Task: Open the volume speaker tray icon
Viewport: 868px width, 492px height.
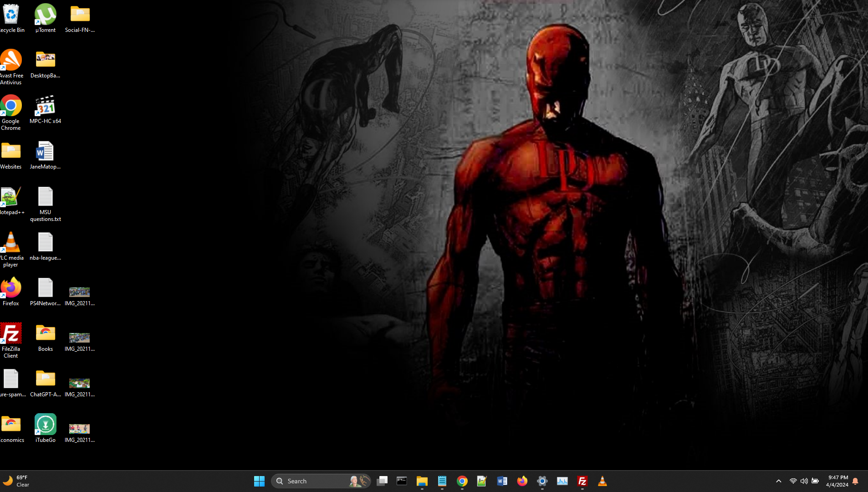Action: click(804, 481)
